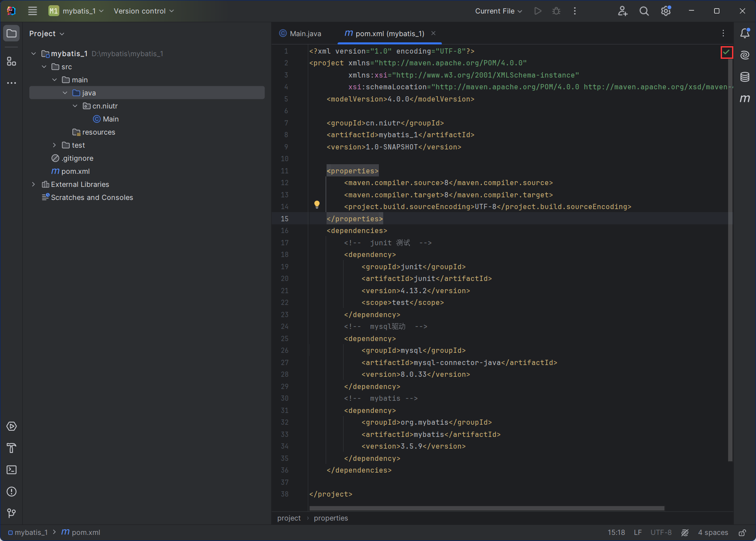Open the Version control menu

tap(143, 11)
